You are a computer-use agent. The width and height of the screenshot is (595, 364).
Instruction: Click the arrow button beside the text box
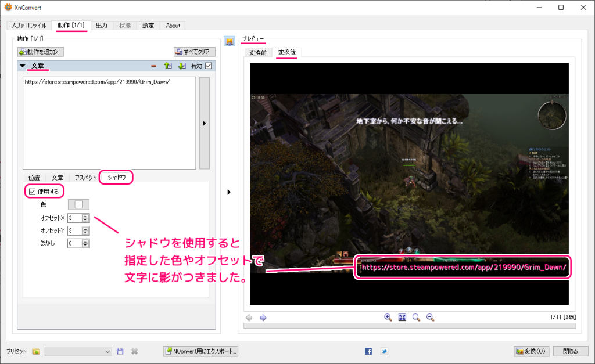pyautogui.click(x=204, y=123)
